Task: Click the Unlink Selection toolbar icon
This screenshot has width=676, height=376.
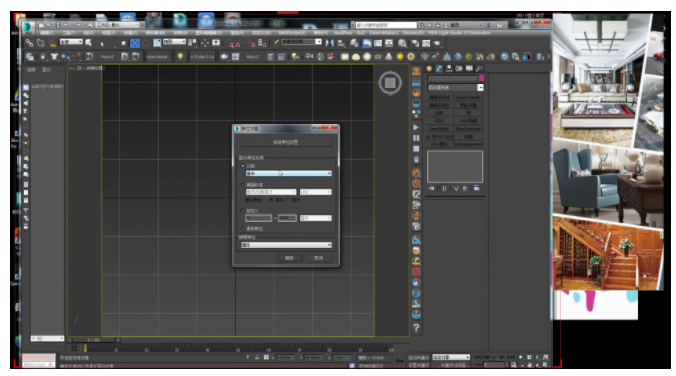Action: coord(40,43)
